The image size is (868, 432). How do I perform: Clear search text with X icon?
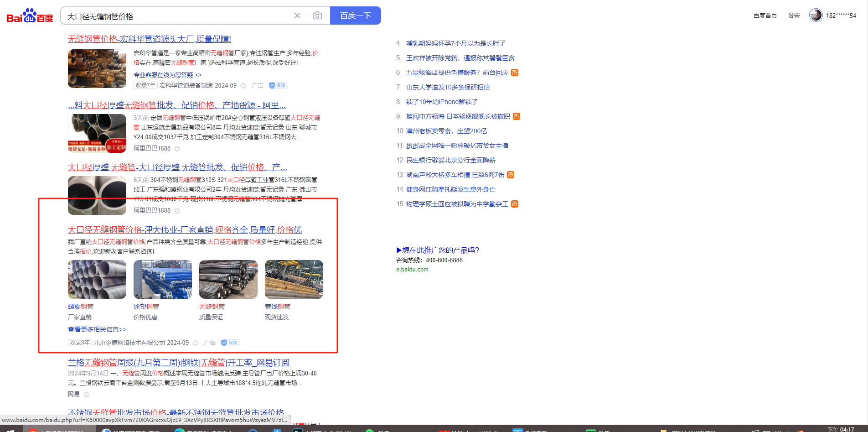pyautogui.click(x=297, y=16)
